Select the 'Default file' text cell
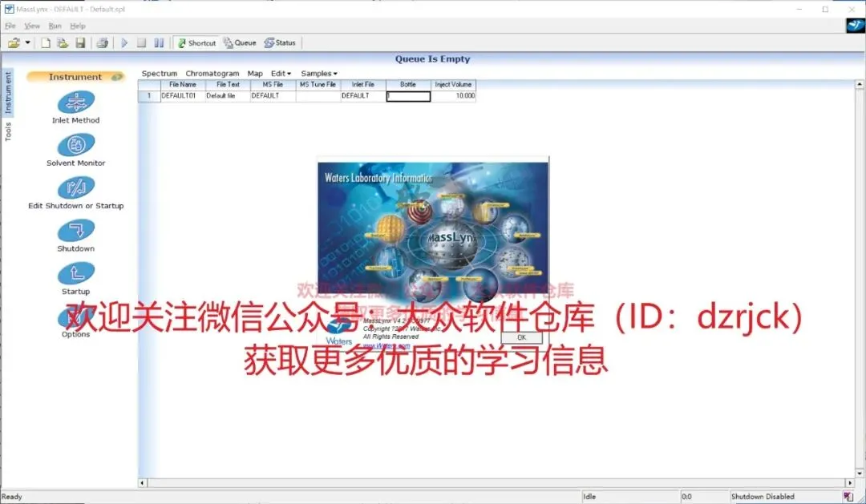The height and width of the screenshot is (504, 866). tap(228, 96)
